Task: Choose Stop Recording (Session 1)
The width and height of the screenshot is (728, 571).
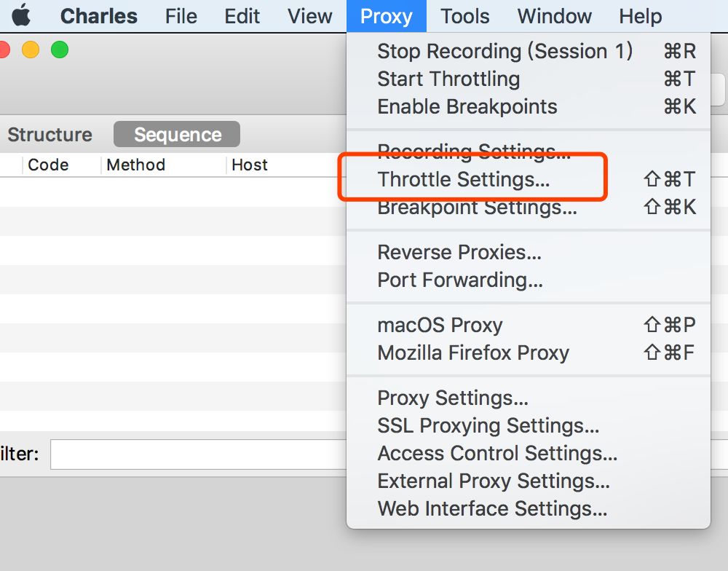Action: pyautogui.click(x=529, y=51)
